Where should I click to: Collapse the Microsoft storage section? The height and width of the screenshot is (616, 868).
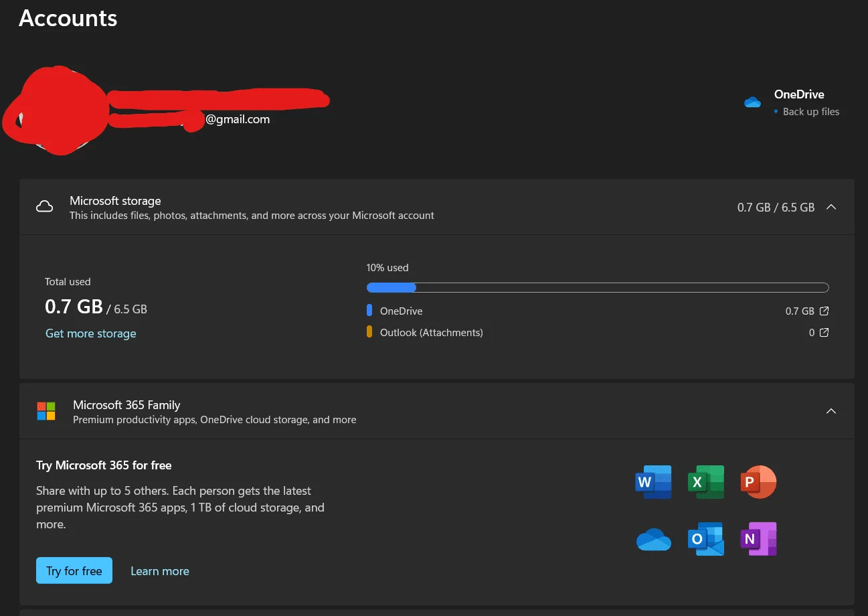[831, 207]
